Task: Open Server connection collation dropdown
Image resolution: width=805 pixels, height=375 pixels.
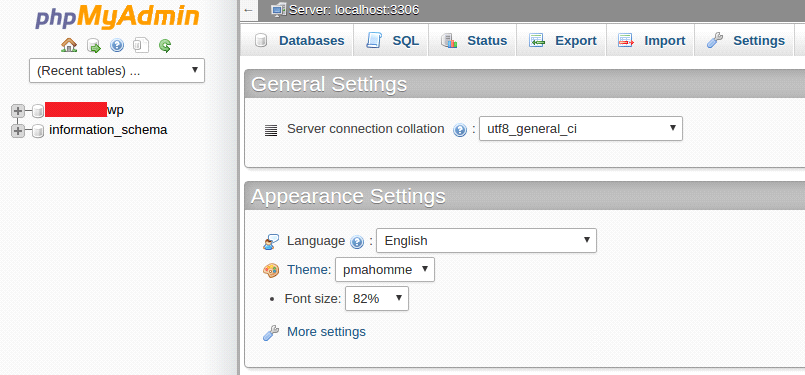Action: click(581, 129)
